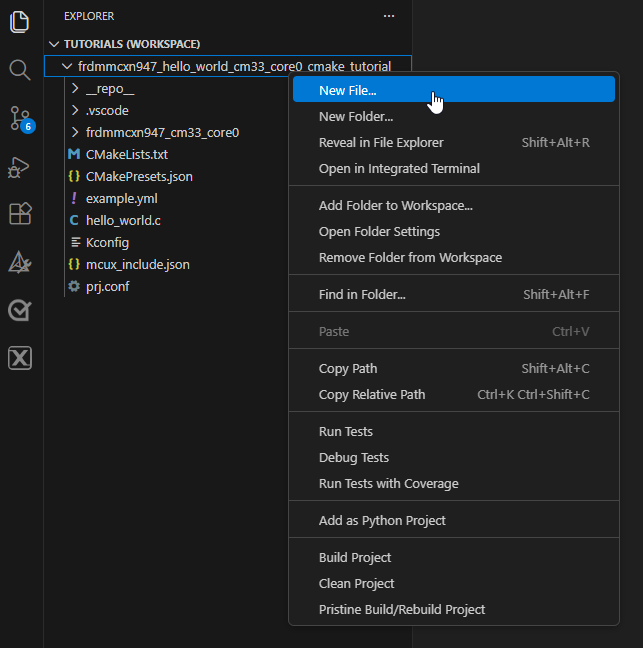This screenshot has height=648, width=643.
Task: Expand the .vscode folder
Action: 75,110
